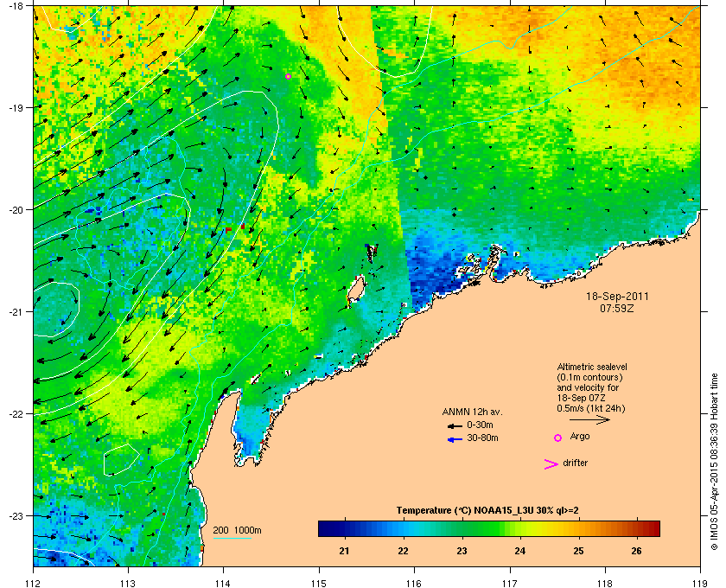This screenshot has width=726, height=588.
Task: Click the Argo float marker on the map
Action: pos(288,76)
